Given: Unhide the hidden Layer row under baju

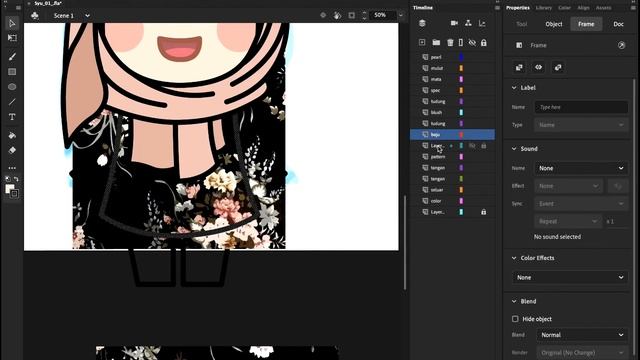Looking at the screenshot, I should pos(472,146).
